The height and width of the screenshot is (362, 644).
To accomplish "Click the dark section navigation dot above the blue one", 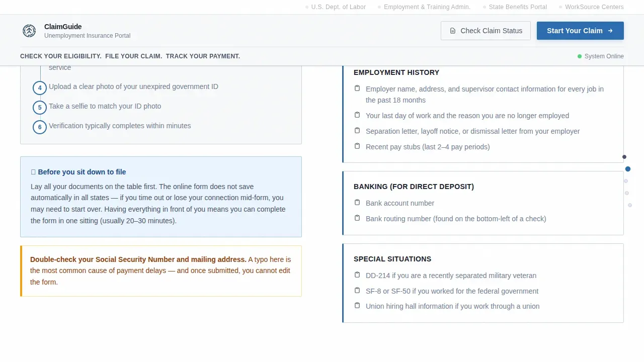I will pyautogui.click(x=624, y=157).
